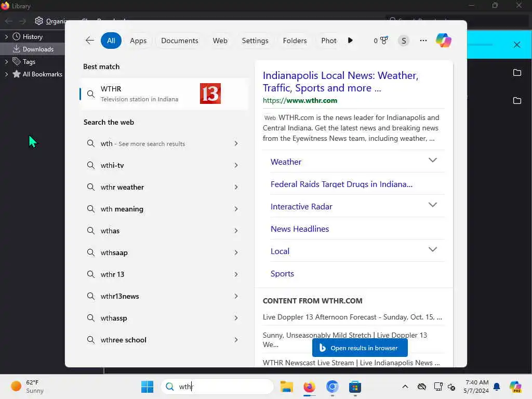Expand the wth meaning suggestion arrow
The width and height of the screenshot is (532, 399).
click(x=236, y=209)
